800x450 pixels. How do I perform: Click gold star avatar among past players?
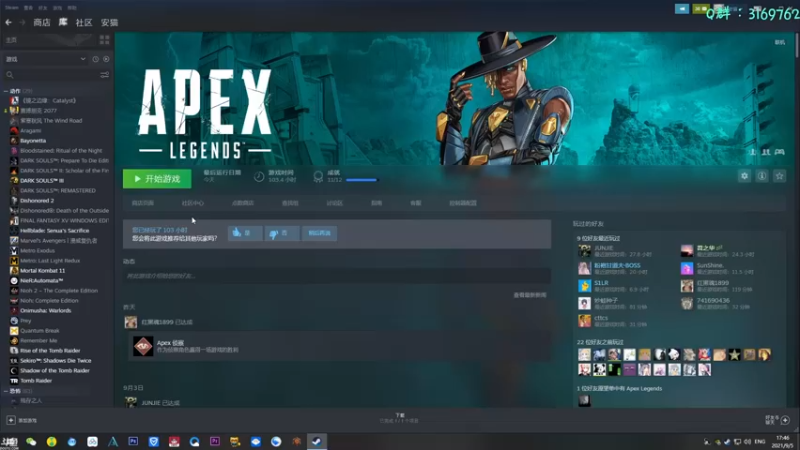[734, 355]
